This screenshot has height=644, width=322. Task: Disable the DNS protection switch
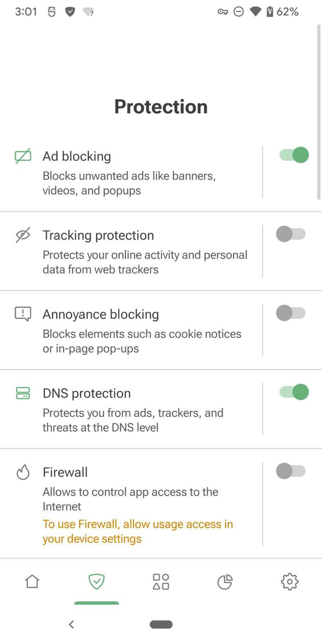tap(293, 392)
